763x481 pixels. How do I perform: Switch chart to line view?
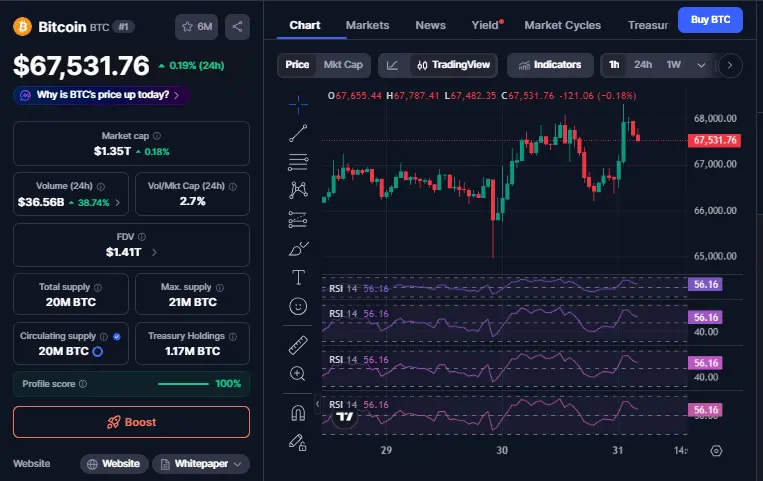(393, 65)
